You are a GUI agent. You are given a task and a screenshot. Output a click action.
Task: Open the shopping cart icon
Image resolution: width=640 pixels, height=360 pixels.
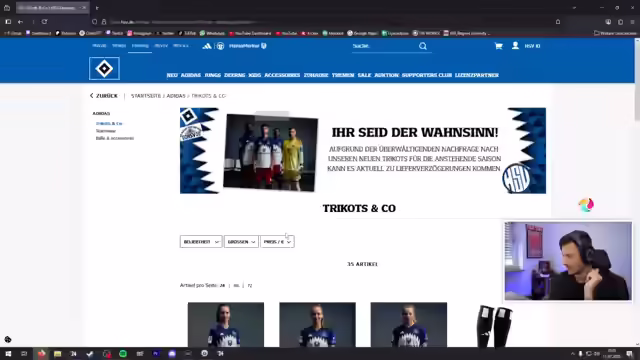click(x=498, y=46)
